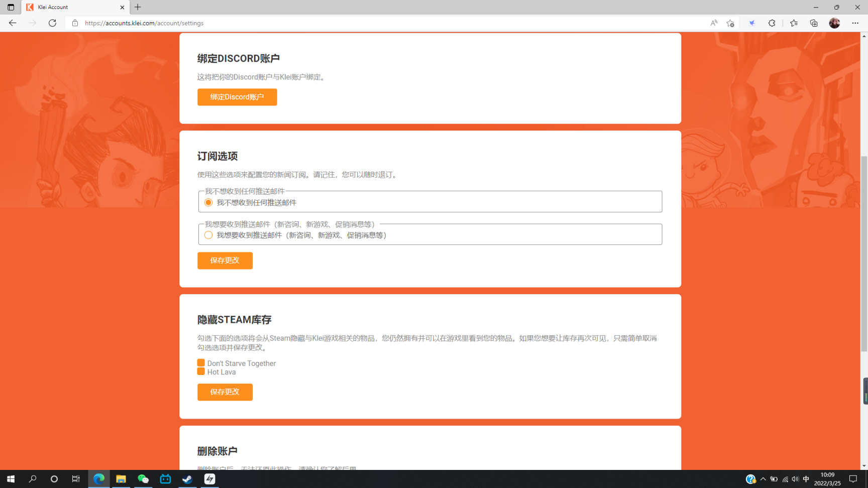868x488 pixels.
Task: Click the blue bird extension icon
Action: coord(752,23)
